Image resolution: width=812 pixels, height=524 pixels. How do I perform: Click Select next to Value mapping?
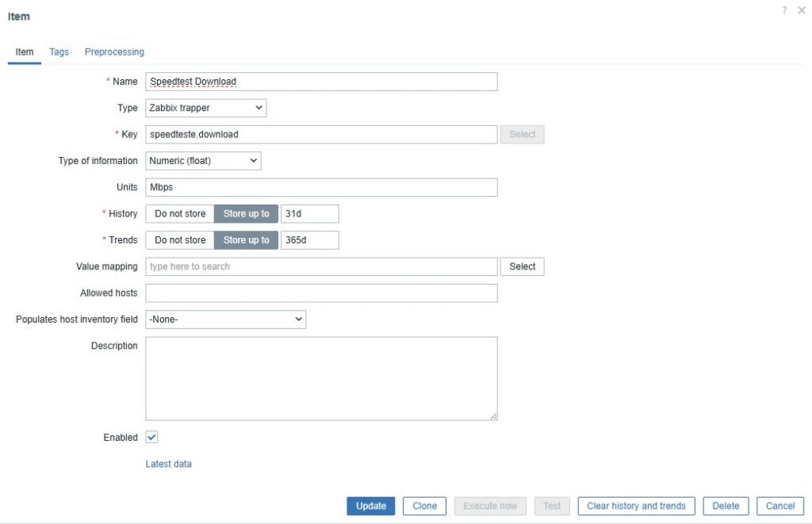522,266
